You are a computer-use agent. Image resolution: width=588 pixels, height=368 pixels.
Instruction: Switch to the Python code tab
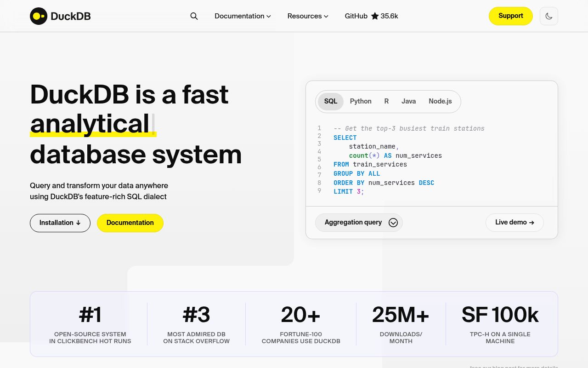click(361, 101)
